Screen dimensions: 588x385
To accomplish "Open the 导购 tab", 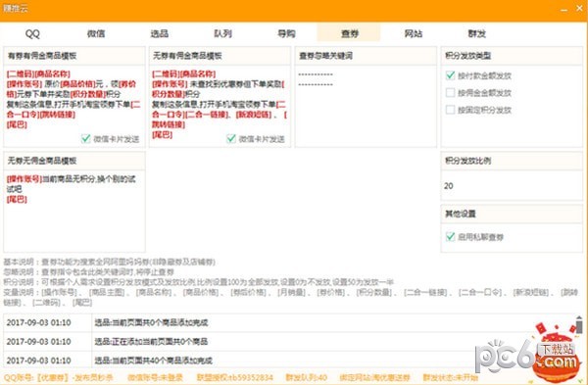I will (286, 33).
